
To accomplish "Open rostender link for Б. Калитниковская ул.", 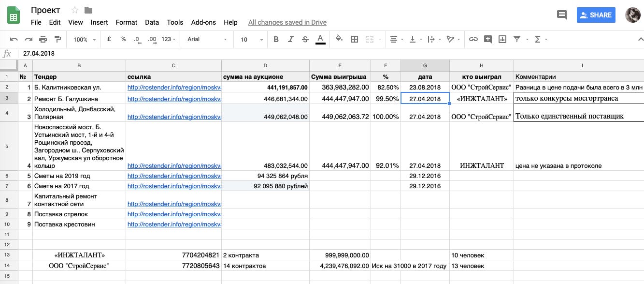I will coord(174,88).
